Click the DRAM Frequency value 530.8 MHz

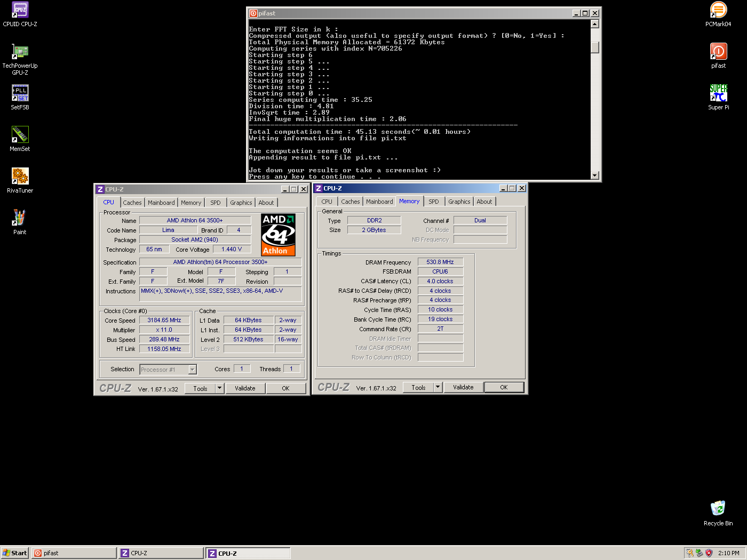[440, 262]
